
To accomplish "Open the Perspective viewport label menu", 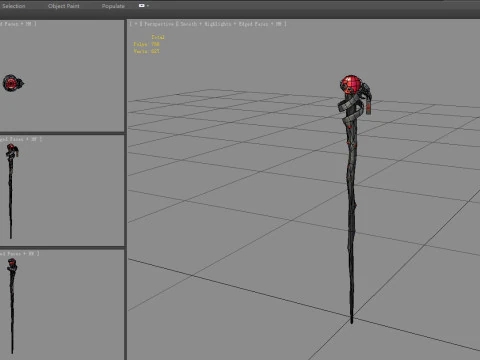I will [159, 24].
